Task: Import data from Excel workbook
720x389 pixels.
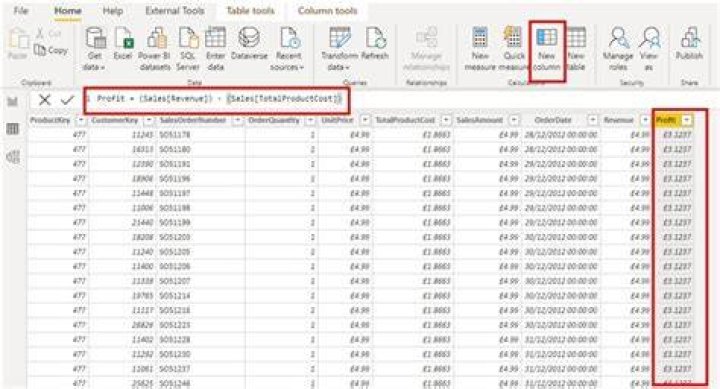Action: pyautogui.click(x=123, y=44)
